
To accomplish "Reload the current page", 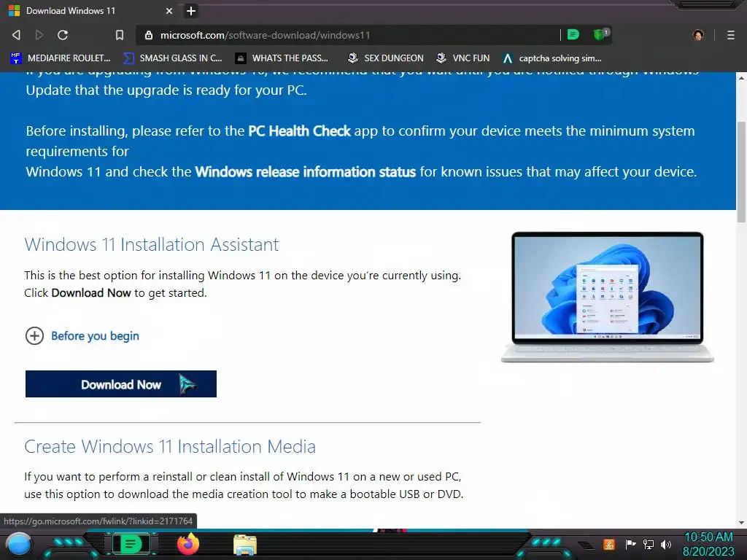I will (63, 35).
